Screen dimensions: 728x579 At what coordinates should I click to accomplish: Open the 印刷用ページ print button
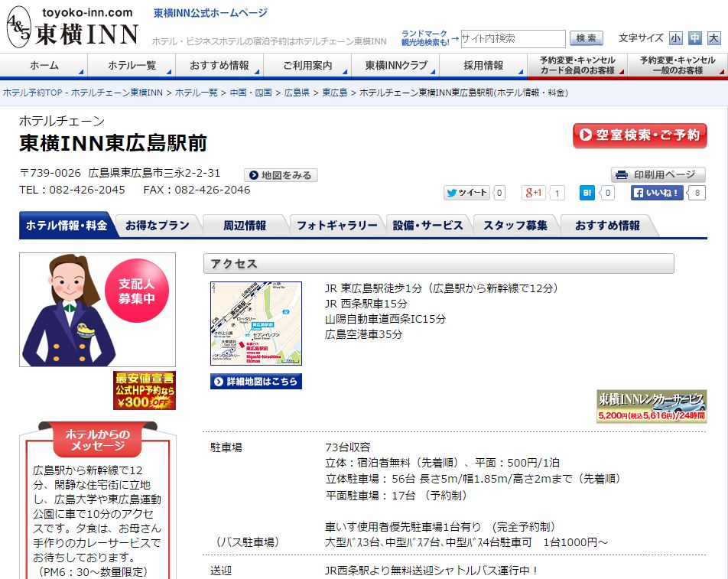pos(658,174)
